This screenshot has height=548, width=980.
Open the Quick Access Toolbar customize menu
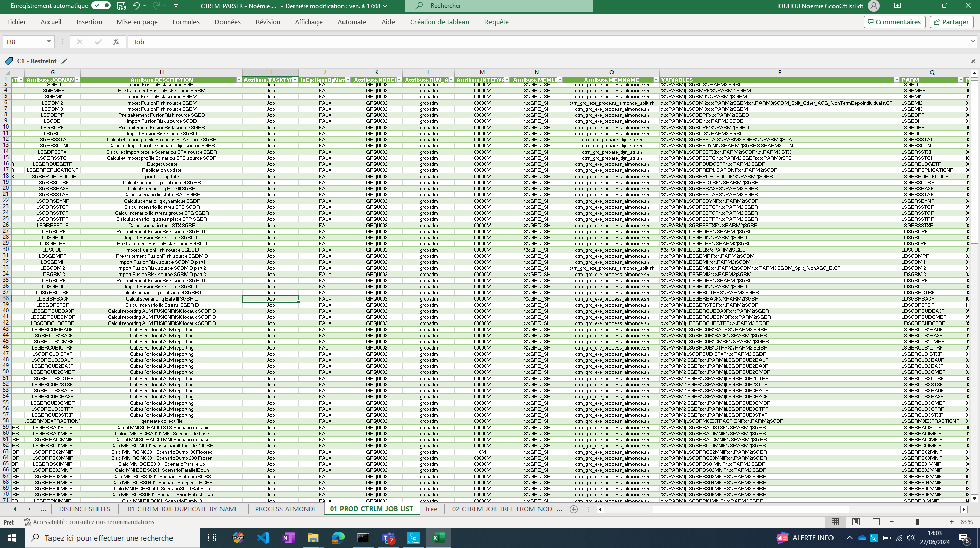[x=176, y=6]
